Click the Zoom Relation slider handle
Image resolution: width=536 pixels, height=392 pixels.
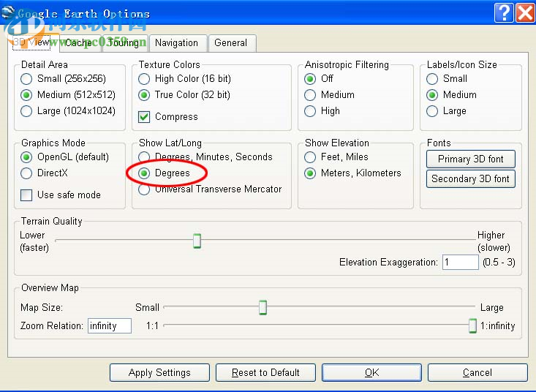click(473, 325)
